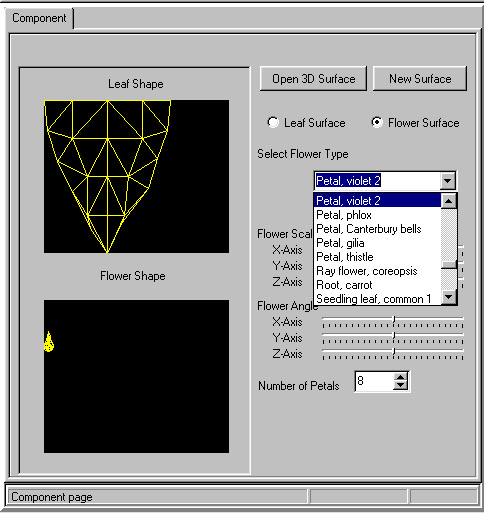
Task: Select the Leaf Surface radio button
Action: (x=273, y=122)
